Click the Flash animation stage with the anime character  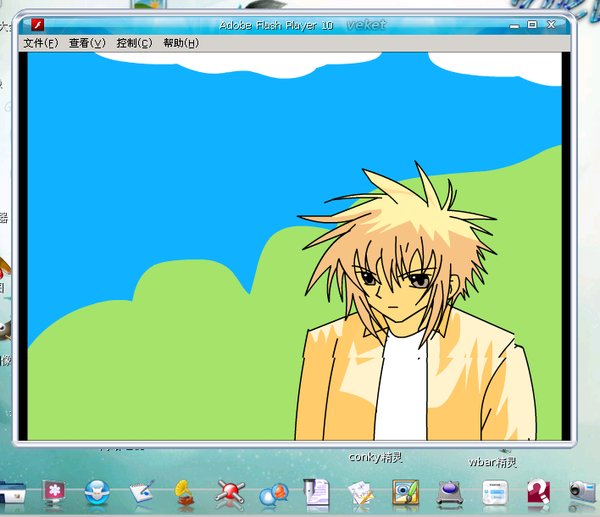point(295,246)
